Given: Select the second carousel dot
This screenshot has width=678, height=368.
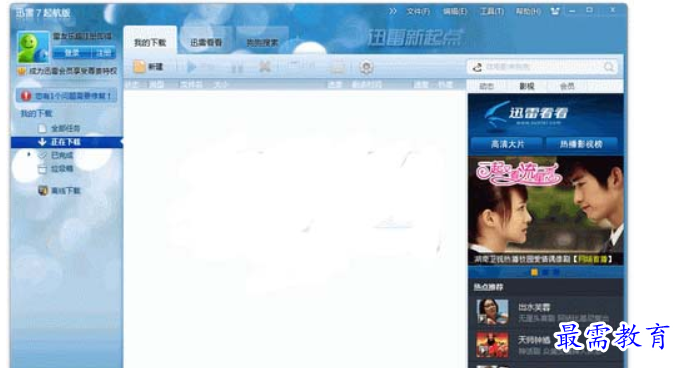Looking at the screenshot, I should pyautogui.click(x=546, y=272).
